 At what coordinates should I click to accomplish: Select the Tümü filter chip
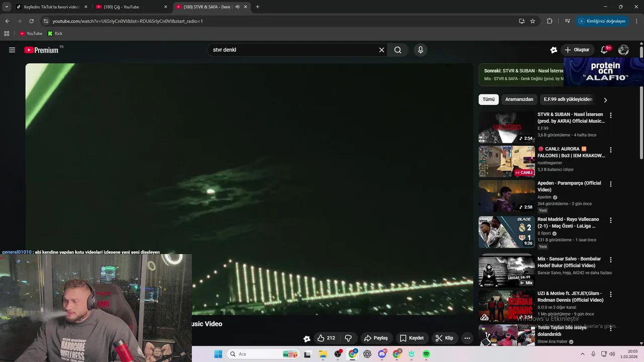pyautogui.click(x=489, y=99)
